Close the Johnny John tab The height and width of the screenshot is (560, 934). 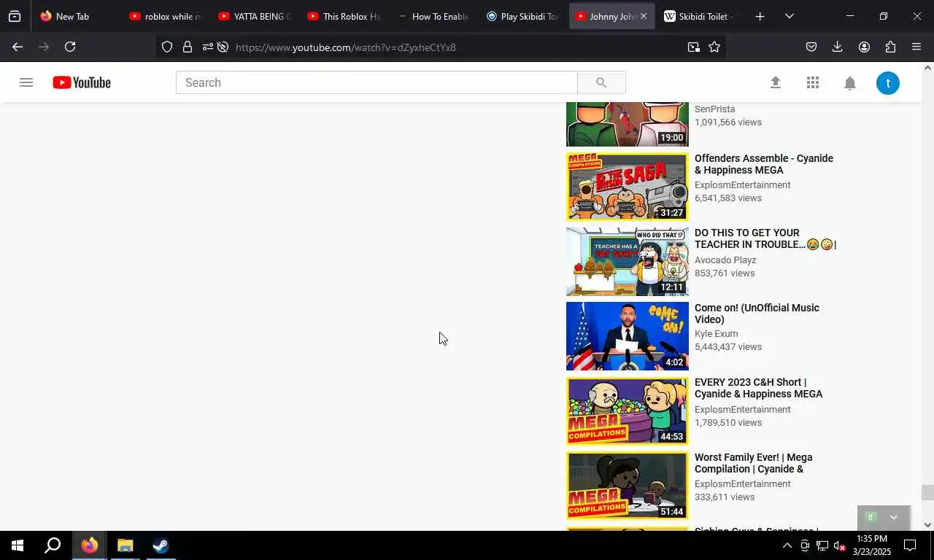[x=643, y=16]
